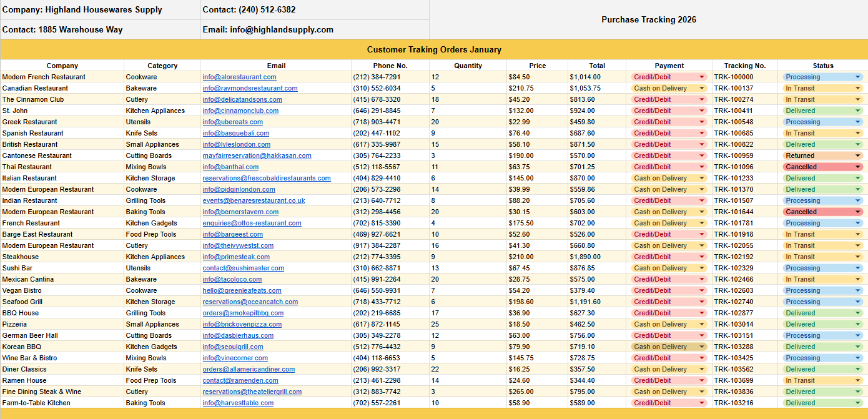The height and width of the screenshot is (419, 868).
Task: Select the Contact: (240) 512-6382 cell
Action: (x=315, y=9)
